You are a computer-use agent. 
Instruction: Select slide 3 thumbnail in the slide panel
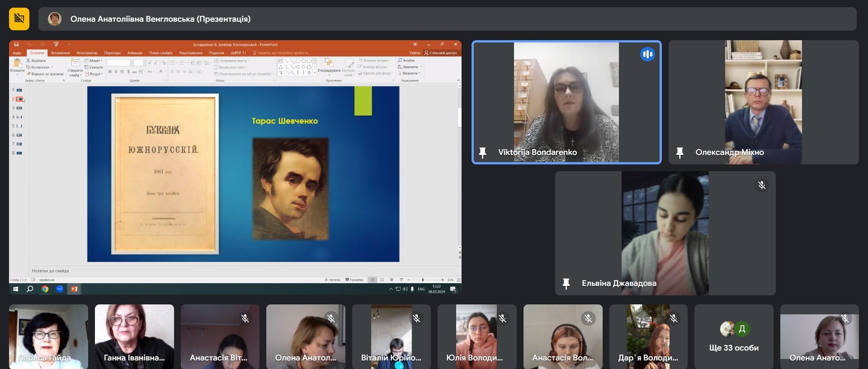coord(19,108)
